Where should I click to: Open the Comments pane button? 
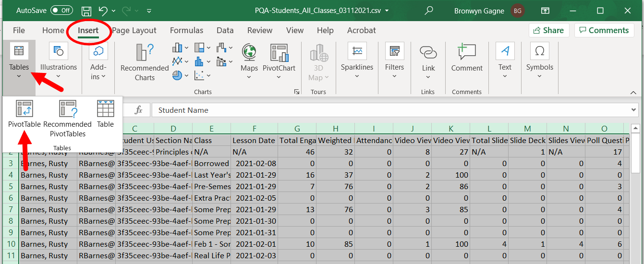(604, 30)
